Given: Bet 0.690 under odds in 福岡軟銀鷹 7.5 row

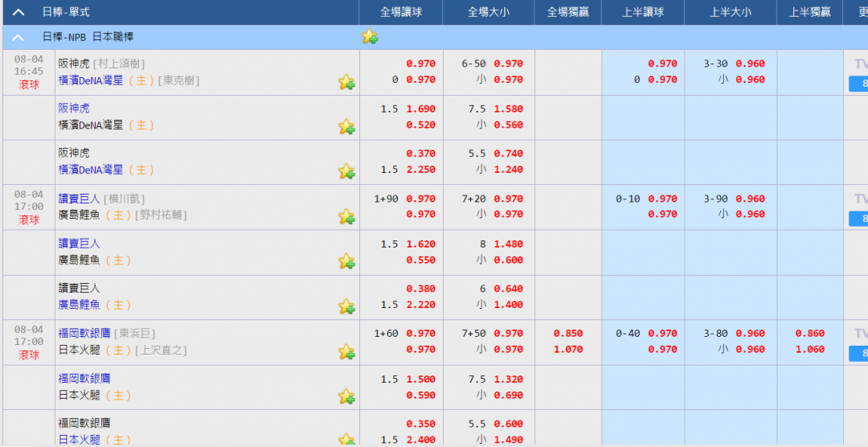Looking at the screenshot, I should point(509,396).
